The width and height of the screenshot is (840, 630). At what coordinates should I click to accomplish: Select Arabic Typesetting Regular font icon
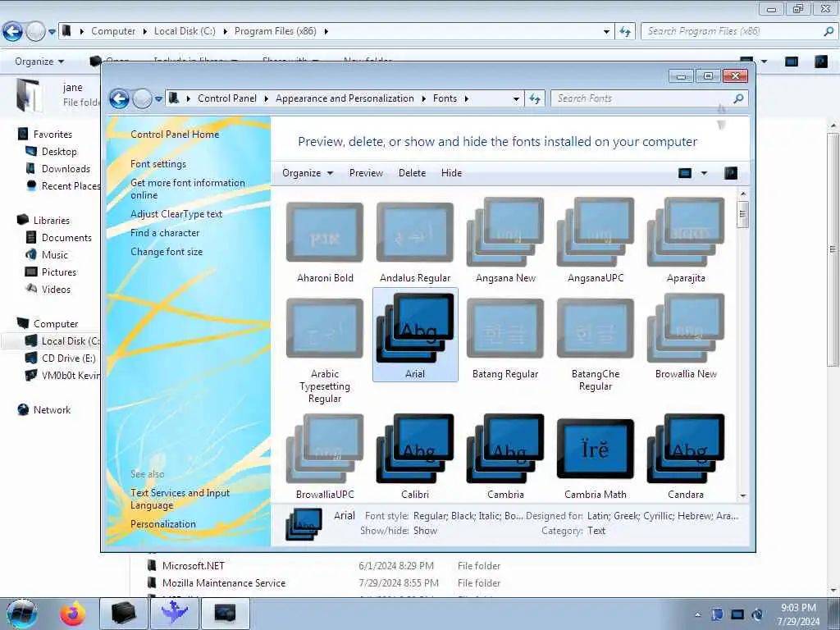pyautogui.click(x=325, y=328)
